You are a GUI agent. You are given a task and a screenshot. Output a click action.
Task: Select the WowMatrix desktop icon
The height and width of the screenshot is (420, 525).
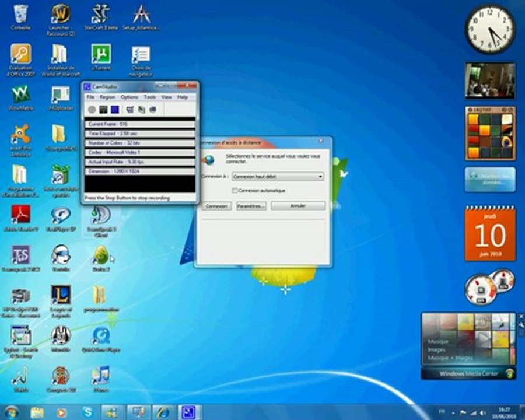coord(20,98)
